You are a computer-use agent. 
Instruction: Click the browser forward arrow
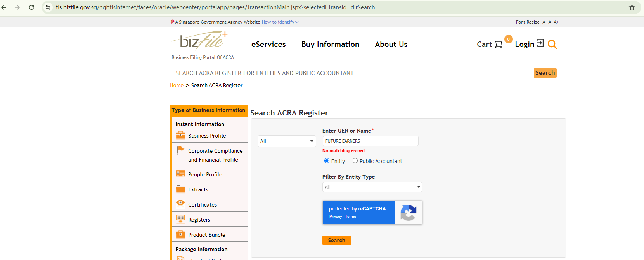click(x=17, y=7)
